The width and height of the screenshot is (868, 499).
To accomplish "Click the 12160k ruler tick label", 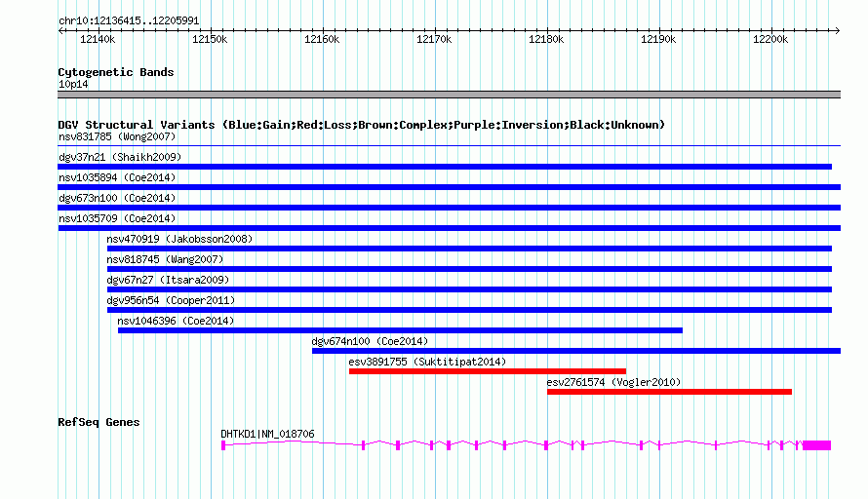I will [x=322, y=39].
